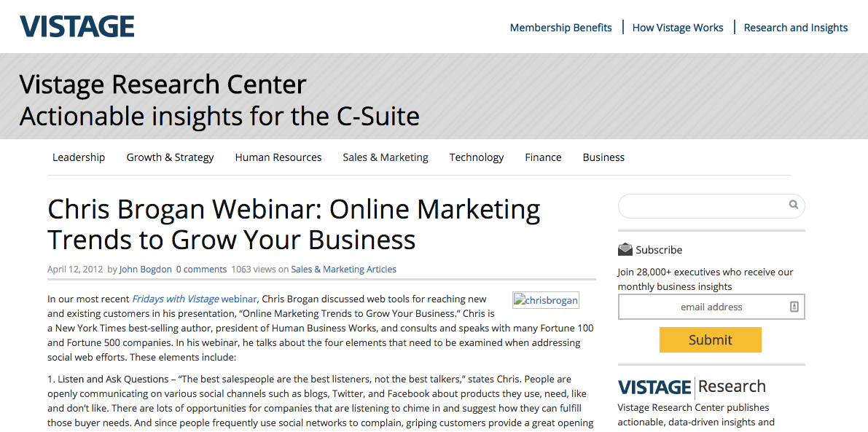This screenshot has width=868, height=432.
Task: Click the contact card icon in email field
Action: tap(794, 307)
